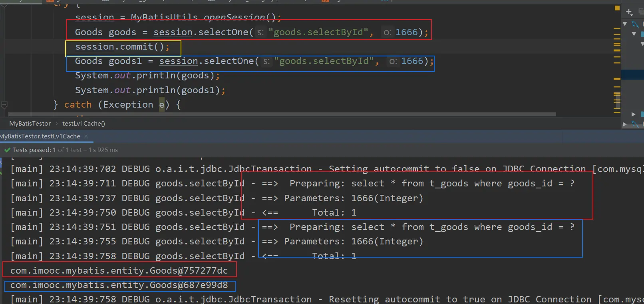Collapse the top MySQL data source node
The image size is (644, 304).
(x=625, y=24)
